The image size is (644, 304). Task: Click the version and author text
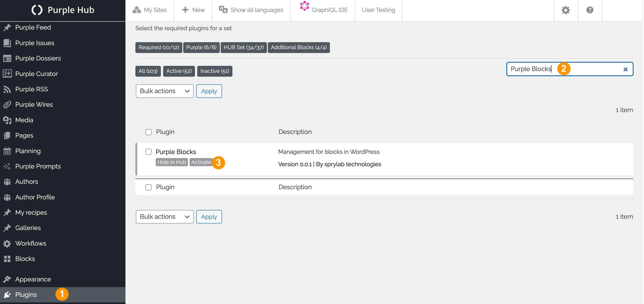[x=329, y=164]
